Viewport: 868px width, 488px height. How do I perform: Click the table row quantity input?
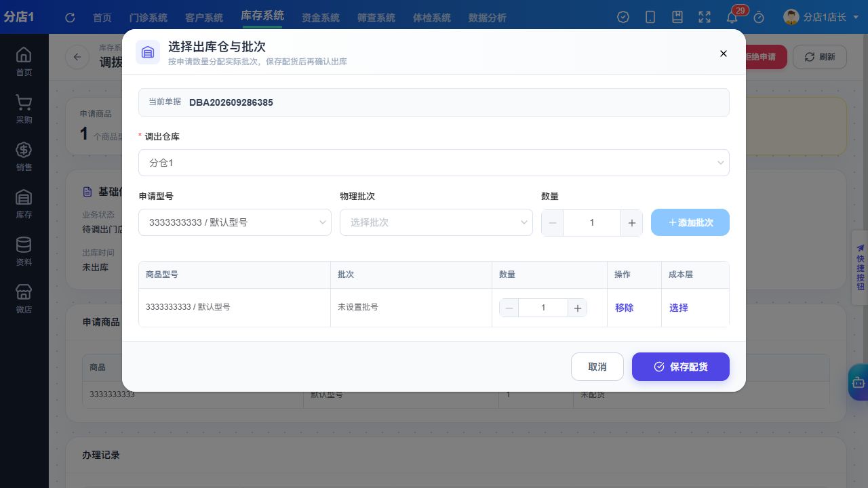543,308
